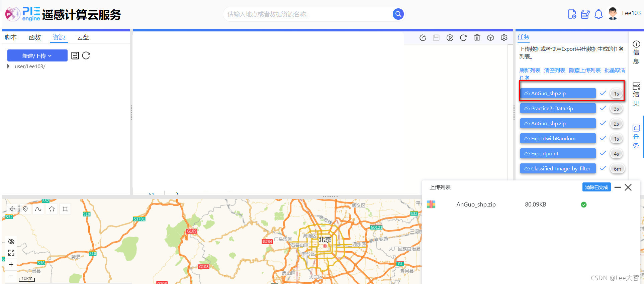Click the blue search magnifier button
Screen dimensions: 644x284
(x=398, y=14)
